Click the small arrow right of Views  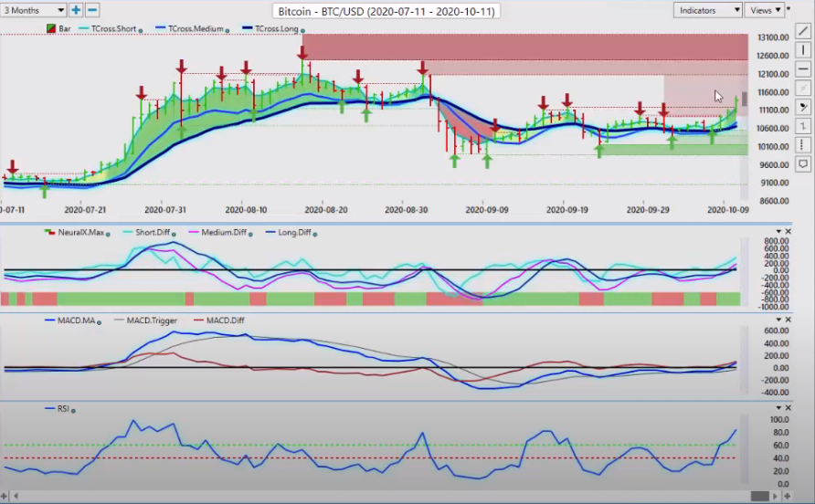[x=789, y=9]
